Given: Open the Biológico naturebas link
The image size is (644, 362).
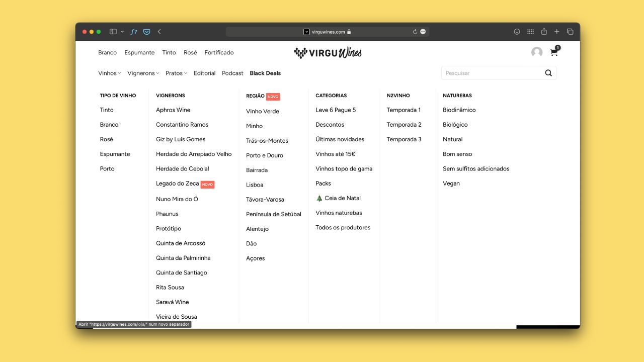Looking at the screenshot, I should tap(455, 124).
